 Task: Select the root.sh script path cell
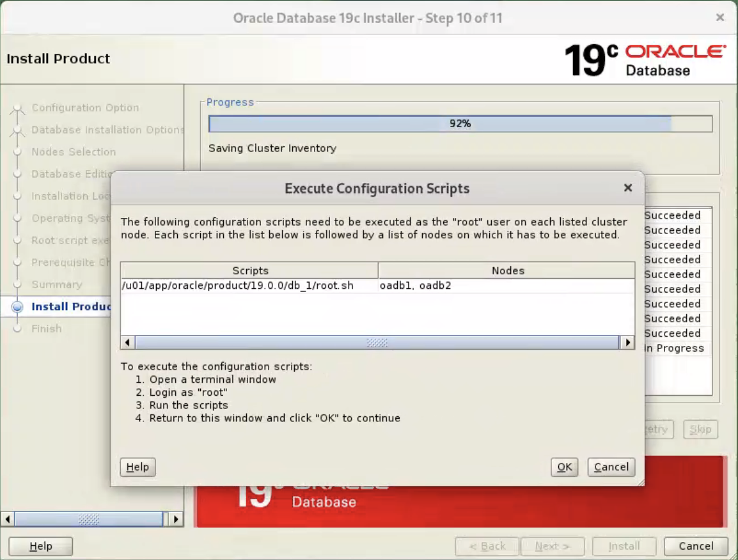coord(249,286)
